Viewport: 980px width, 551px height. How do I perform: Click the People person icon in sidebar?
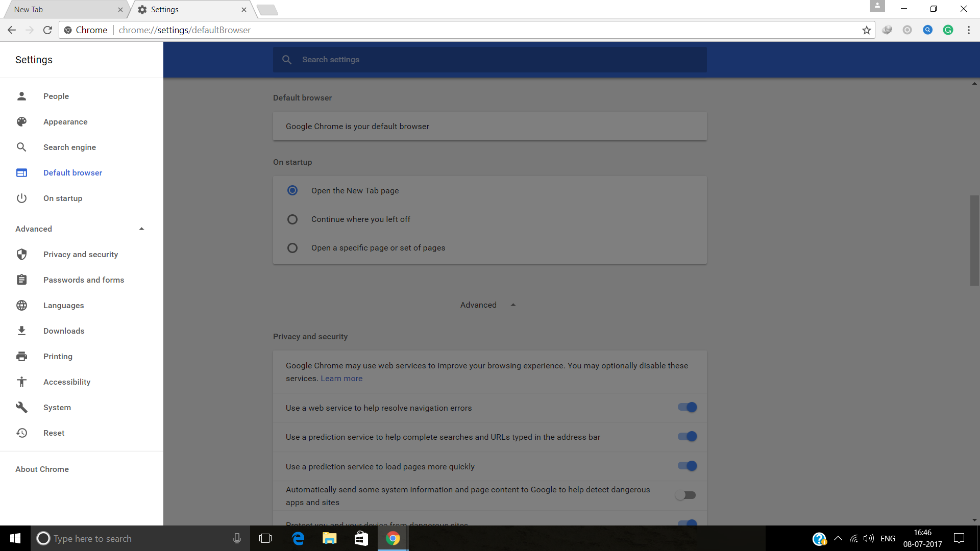[21, 96]
